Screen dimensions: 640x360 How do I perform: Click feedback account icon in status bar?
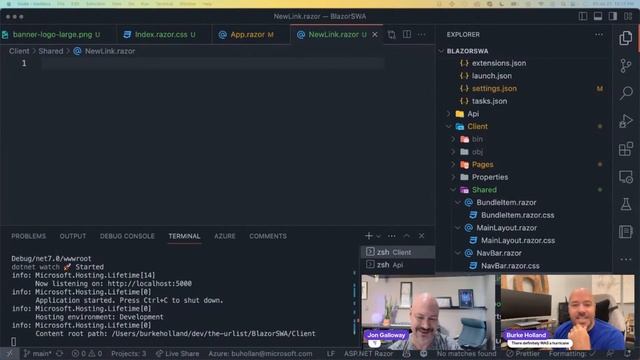pos(610,353)
